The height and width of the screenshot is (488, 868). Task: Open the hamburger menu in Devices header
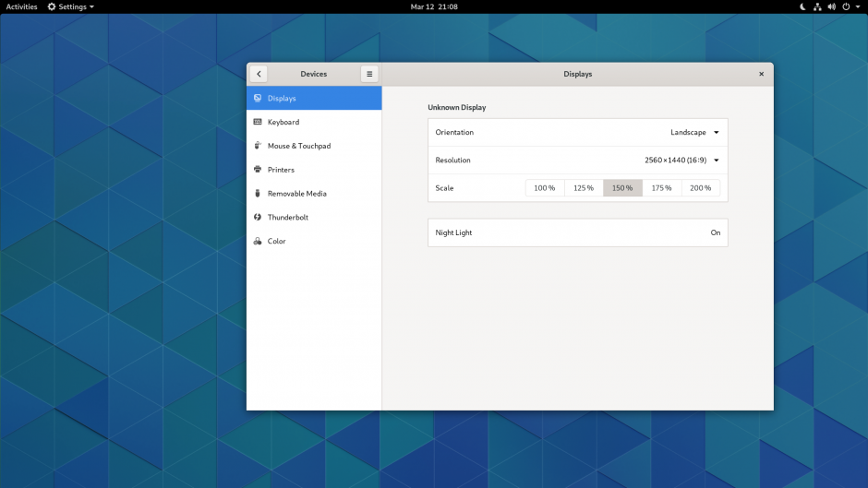tap(369, 74)
